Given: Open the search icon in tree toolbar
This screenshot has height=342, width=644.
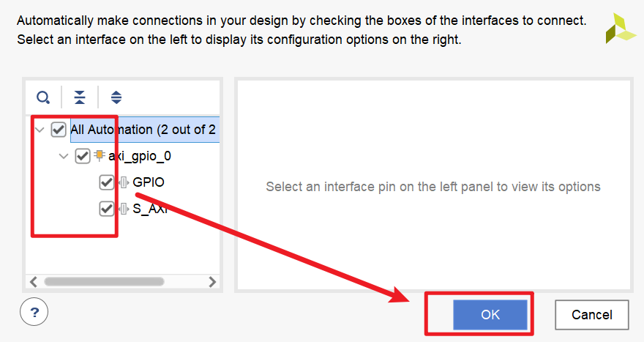Looking at the screenshot, I should [x=43, y=97].
